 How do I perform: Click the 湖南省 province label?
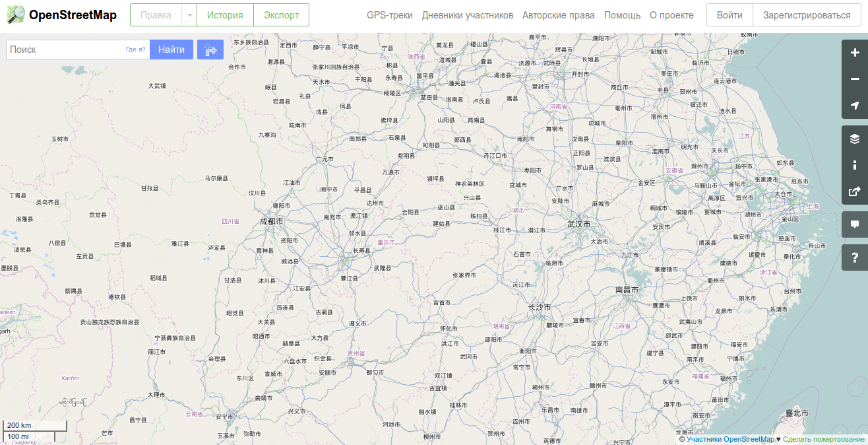click(x=502, y=326)
